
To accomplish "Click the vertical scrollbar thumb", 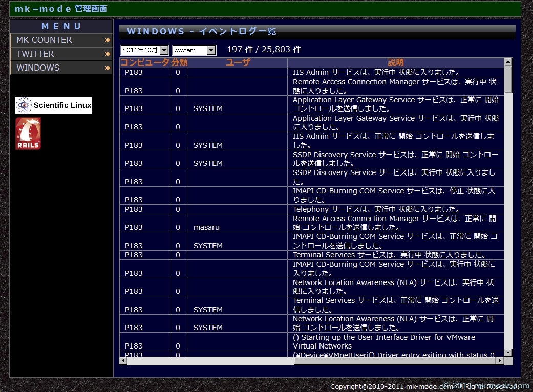I will click(x=508, y=79).
